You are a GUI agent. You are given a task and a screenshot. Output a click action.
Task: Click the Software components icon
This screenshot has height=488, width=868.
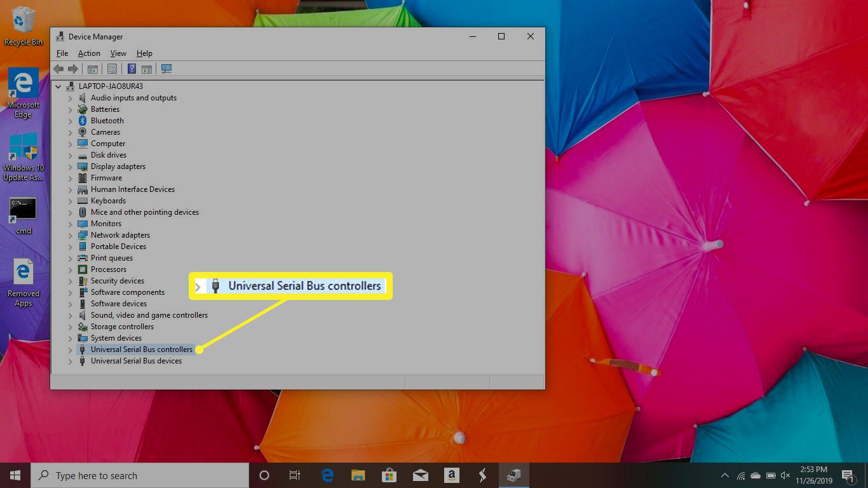(82, 292)
